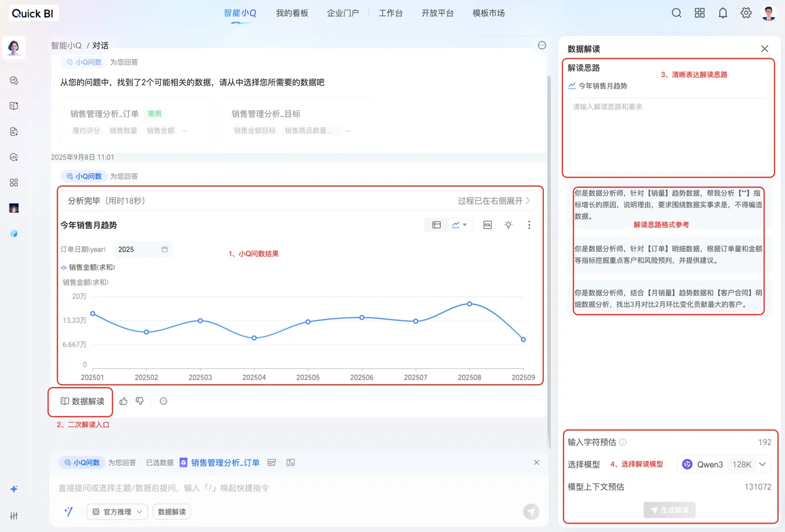
Task: Select the woman assistant avatar in left sidebar
Action: tap(14, 48)
